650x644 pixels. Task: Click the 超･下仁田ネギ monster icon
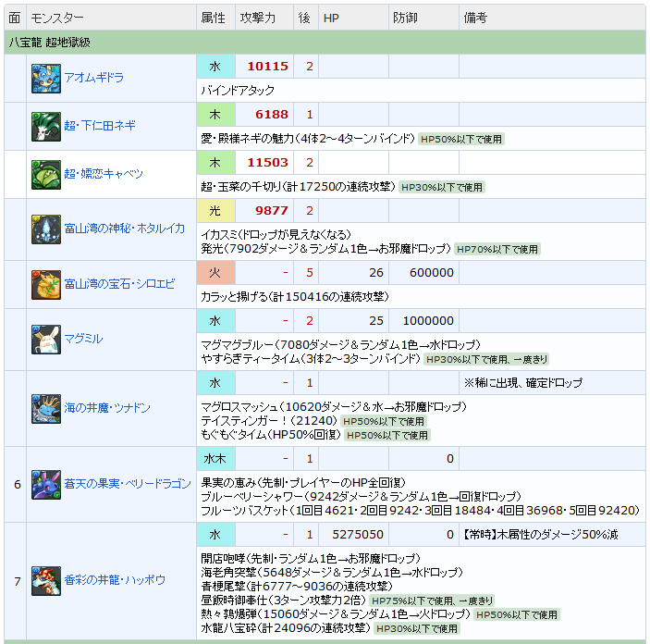(x=46, y=126)
